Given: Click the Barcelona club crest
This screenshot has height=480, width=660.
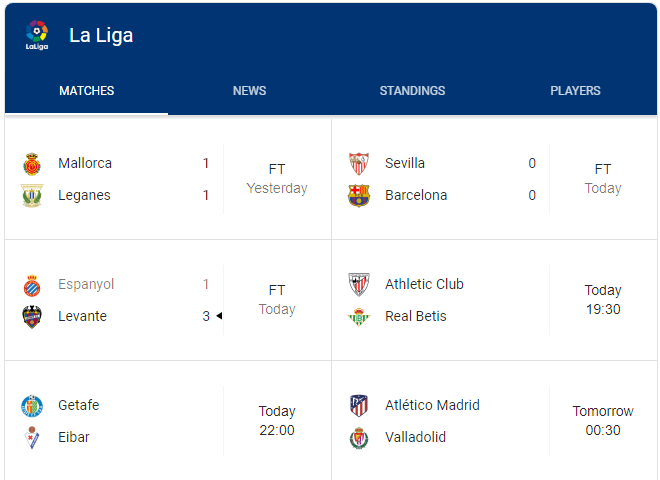Looking at the screenshot, I should click(x=358, y=196).
